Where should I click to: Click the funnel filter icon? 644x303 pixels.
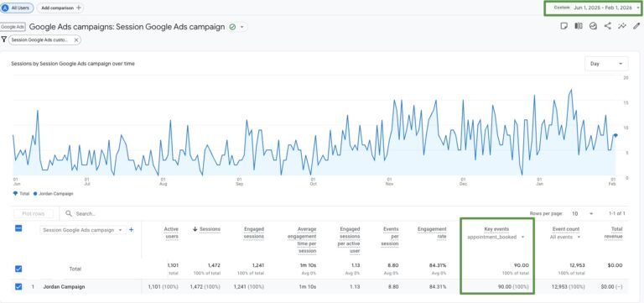click(x=3, y=40)
